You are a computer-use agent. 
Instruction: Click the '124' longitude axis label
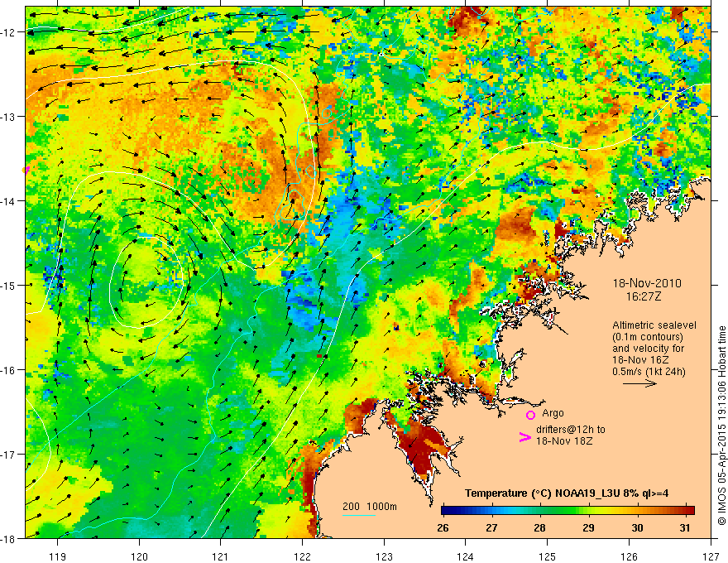(466, 556)
